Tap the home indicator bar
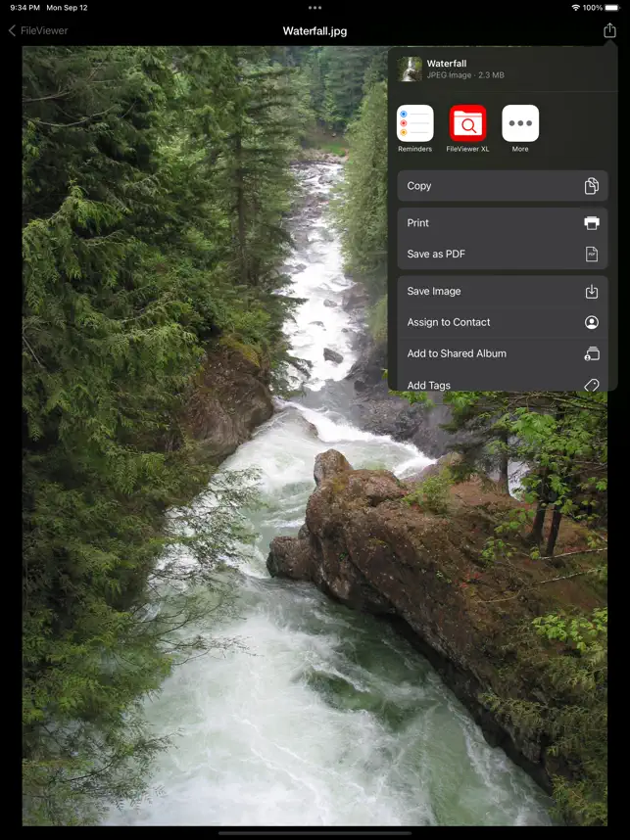 315,833
